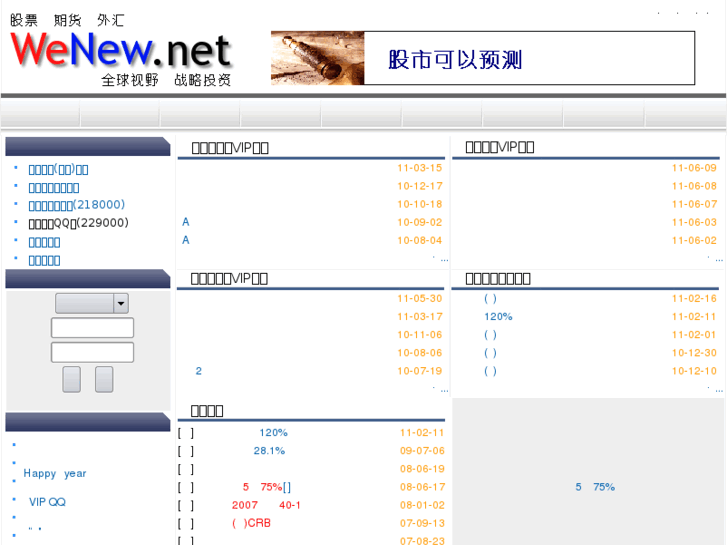Screen dimensions: 727x545
Task: Open the ( ) link dated 10-12-10
Action: (490, 371)
